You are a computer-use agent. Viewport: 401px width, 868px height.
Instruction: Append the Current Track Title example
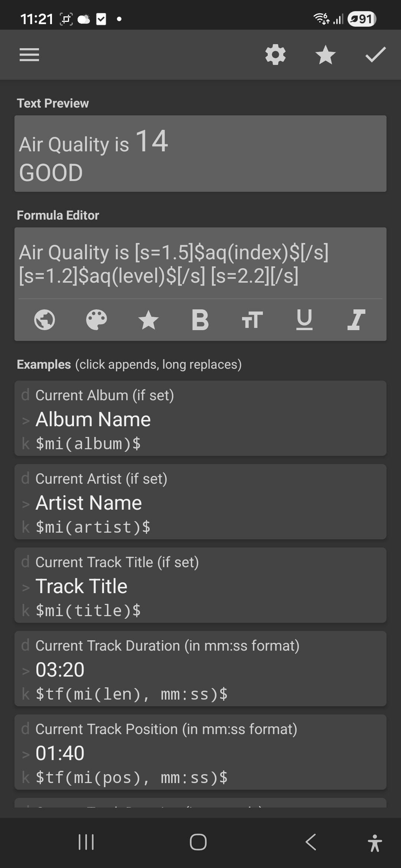pyautogui.click(x=200, y=585)
